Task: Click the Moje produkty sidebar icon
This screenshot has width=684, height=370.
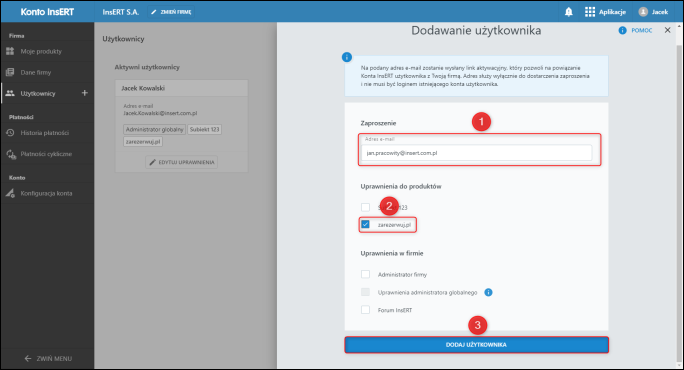Action: click(x=10, y=51)
